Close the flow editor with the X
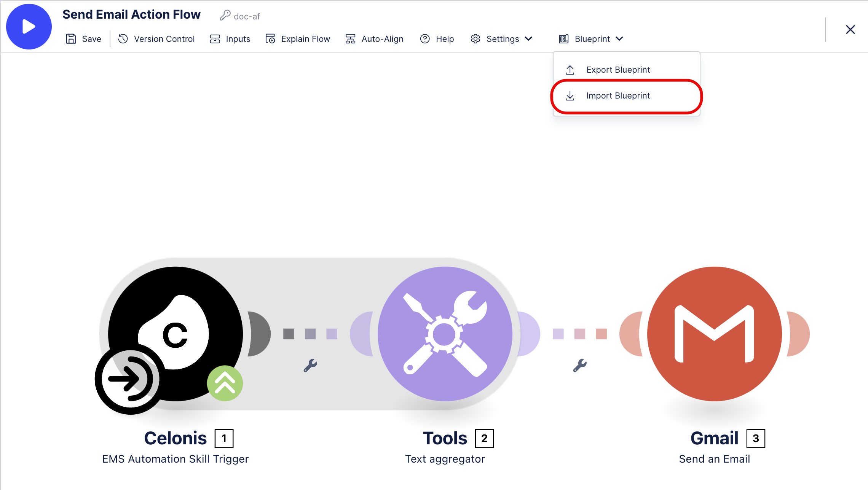The width and height of the screenshot is (868, 490). click(850, 30)
